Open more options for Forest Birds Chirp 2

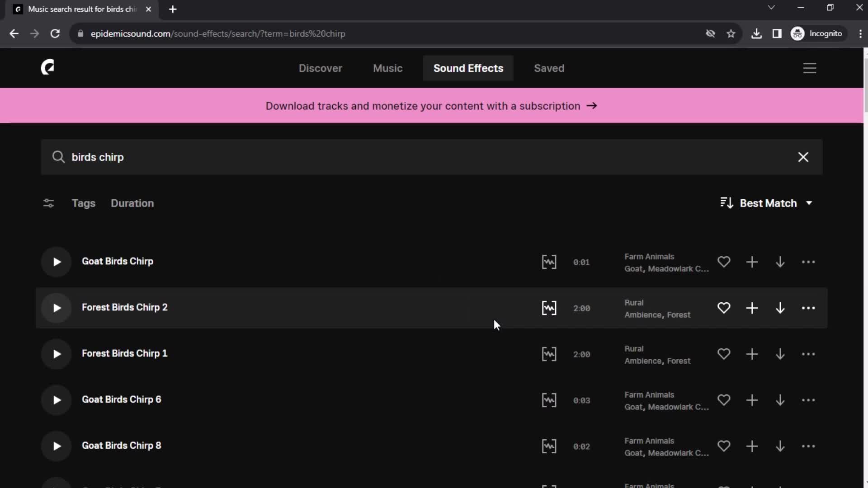point(808,308)
